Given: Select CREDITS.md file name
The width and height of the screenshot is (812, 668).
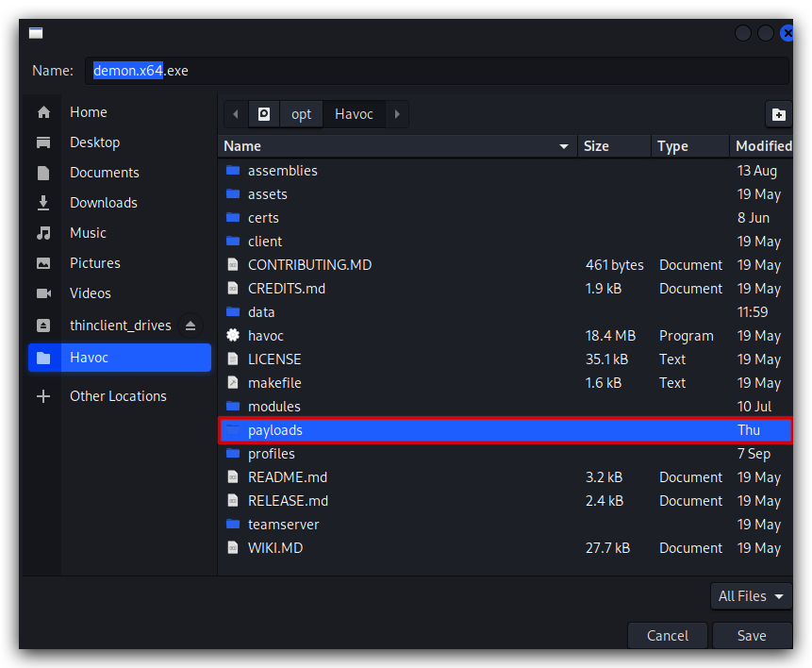Looking at the screenshot, I should pyautogui.click(x=287, y=289).
